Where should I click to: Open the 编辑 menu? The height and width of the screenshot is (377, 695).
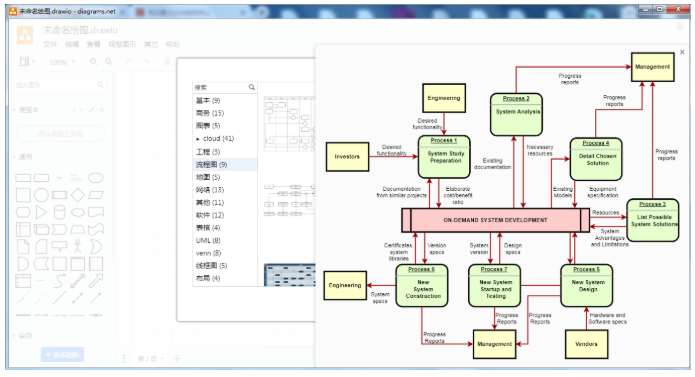coord(72,44)
